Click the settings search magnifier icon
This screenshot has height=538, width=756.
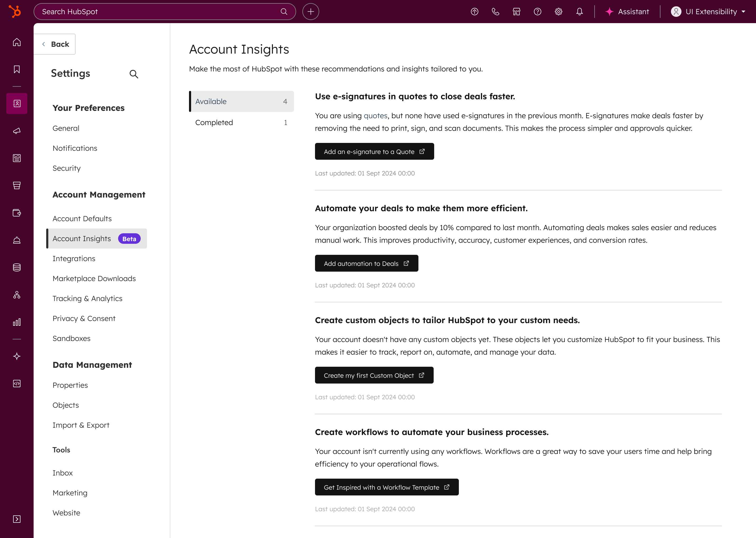pyautogui.click(x=134, y=74)
